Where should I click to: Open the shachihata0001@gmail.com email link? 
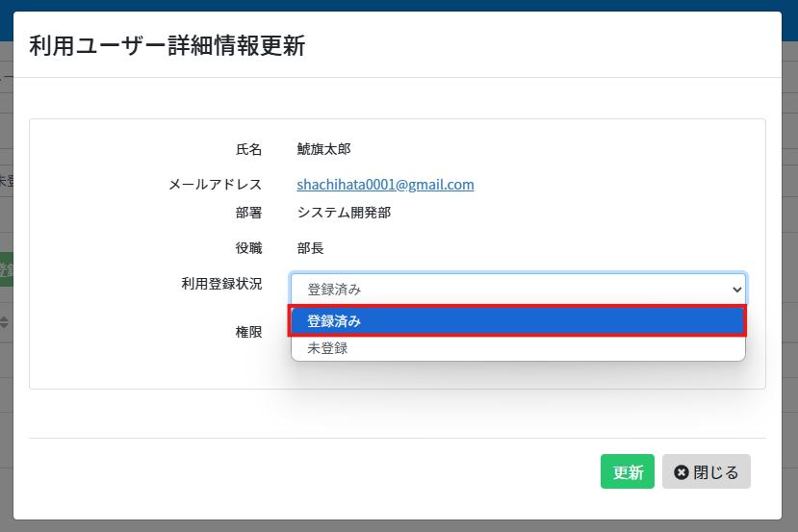385,184
